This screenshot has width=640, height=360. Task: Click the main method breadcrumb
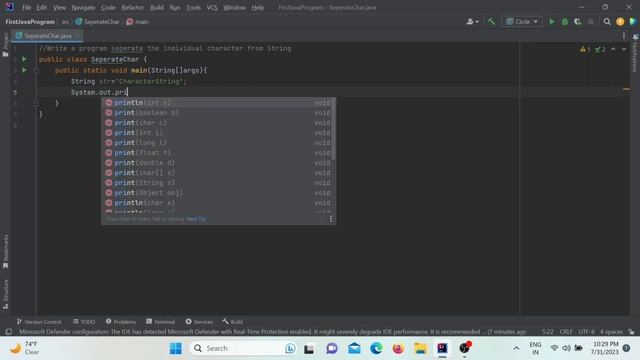138,22
